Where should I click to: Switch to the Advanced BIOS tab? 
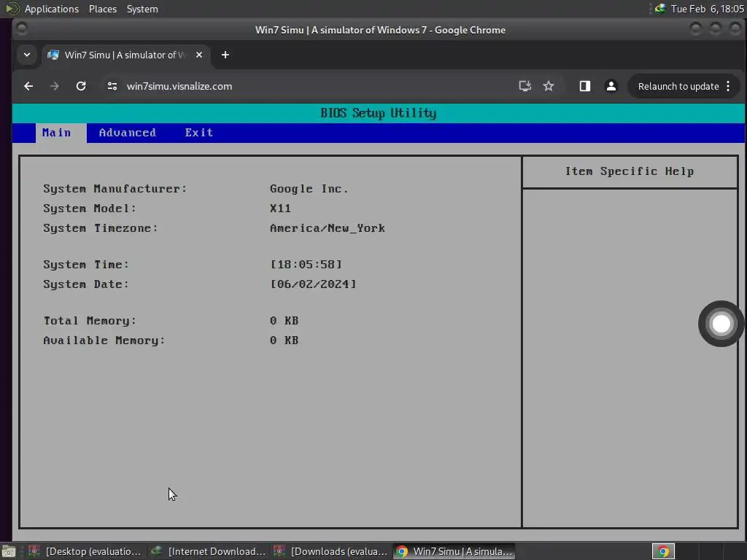(x=127, y=133)
